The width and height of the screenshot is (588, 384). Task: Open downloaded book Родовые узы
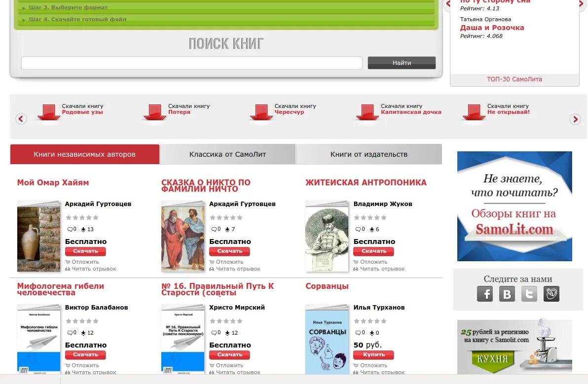point(82,112)
